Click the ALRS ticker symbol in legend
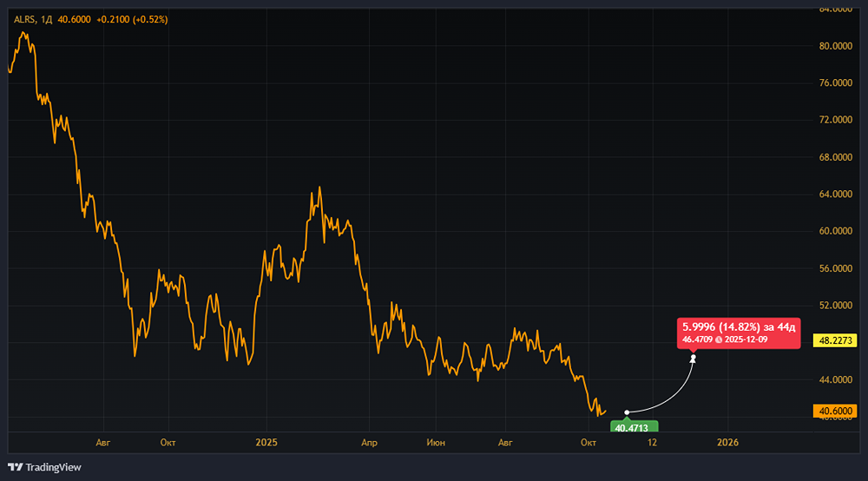The width and height of the screenshot is (868, 481). (x=24, y=19)
